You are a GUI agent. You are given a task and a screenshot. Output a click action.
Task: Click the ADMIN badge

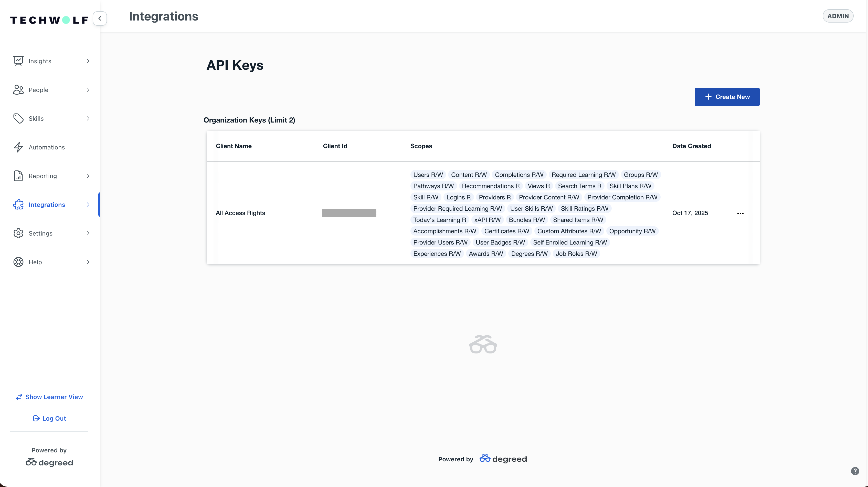[838, 16]
